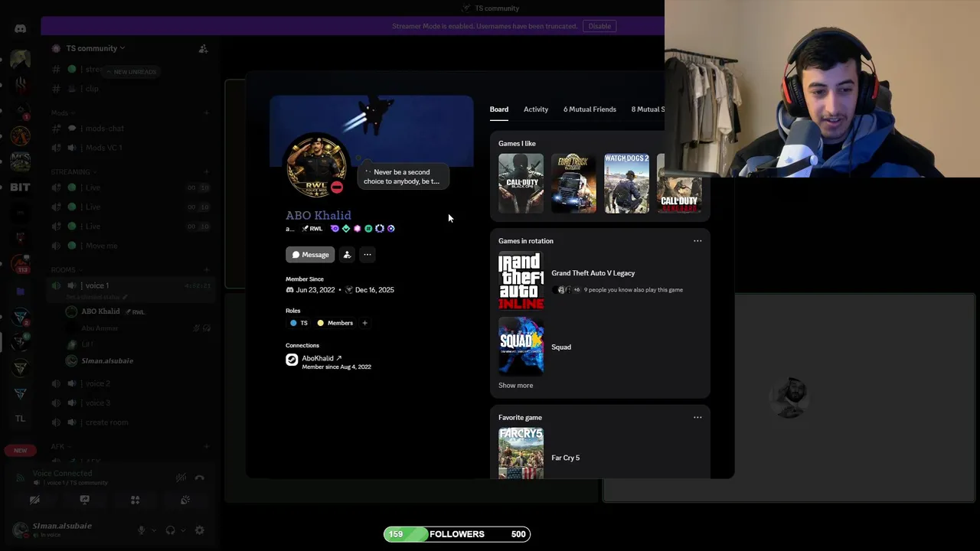
Task: Open 8 Mutual Servers tab
Action: tap(648, 109)
